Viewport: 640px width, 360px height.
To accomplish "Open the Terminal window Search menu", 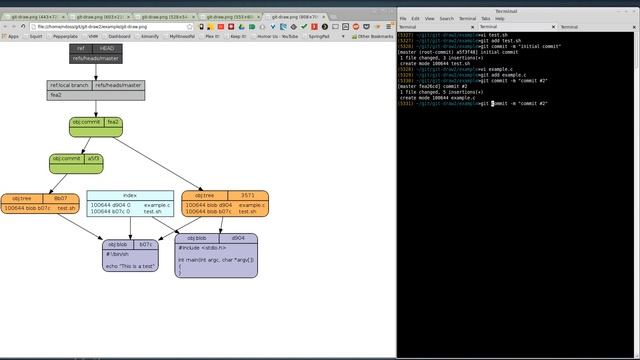I will point(447,19).
